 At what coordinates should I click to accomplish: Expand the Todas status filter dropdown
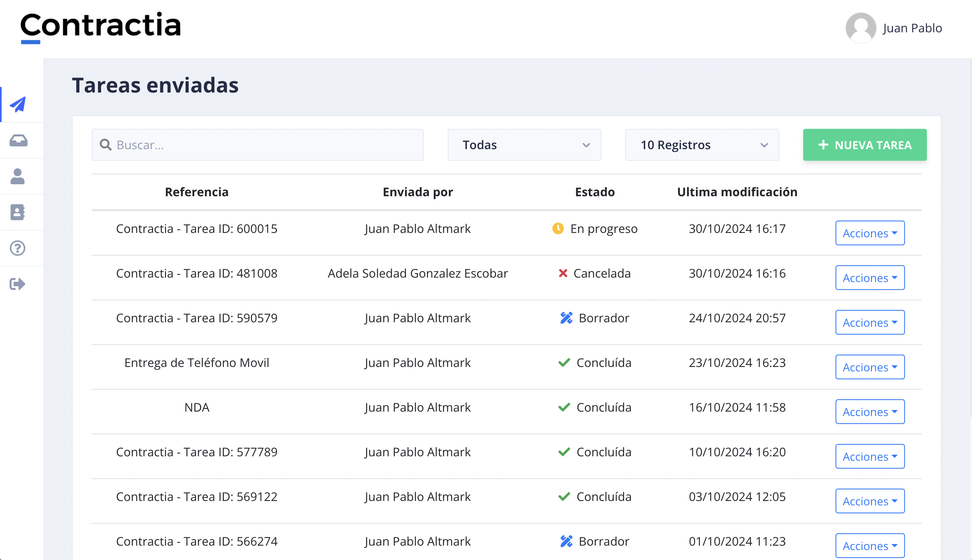point(524,145)
